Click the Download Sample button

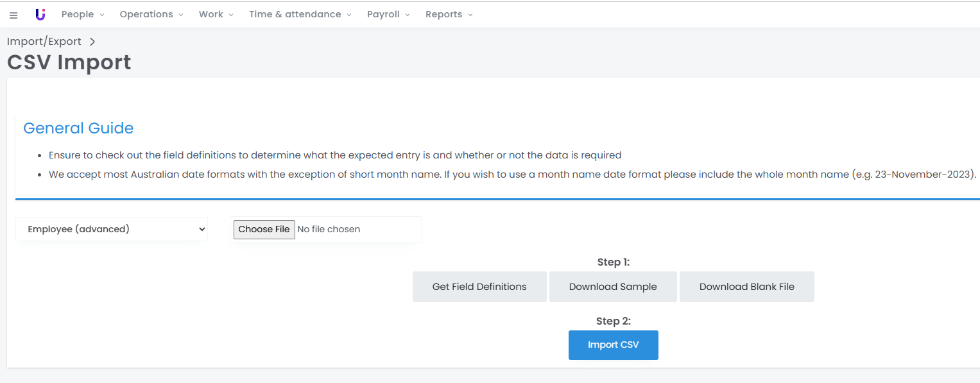613,287
